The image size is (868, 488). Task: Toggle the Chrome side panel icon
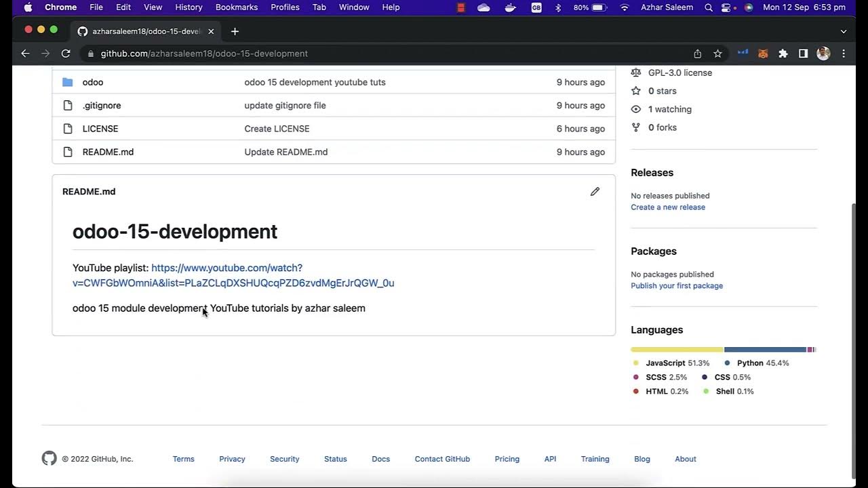[803, 54]
